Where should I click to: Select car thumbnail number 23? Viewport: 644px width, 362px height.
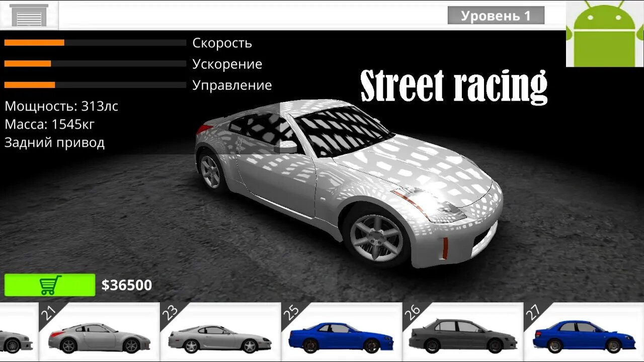[x=220, y=332]
